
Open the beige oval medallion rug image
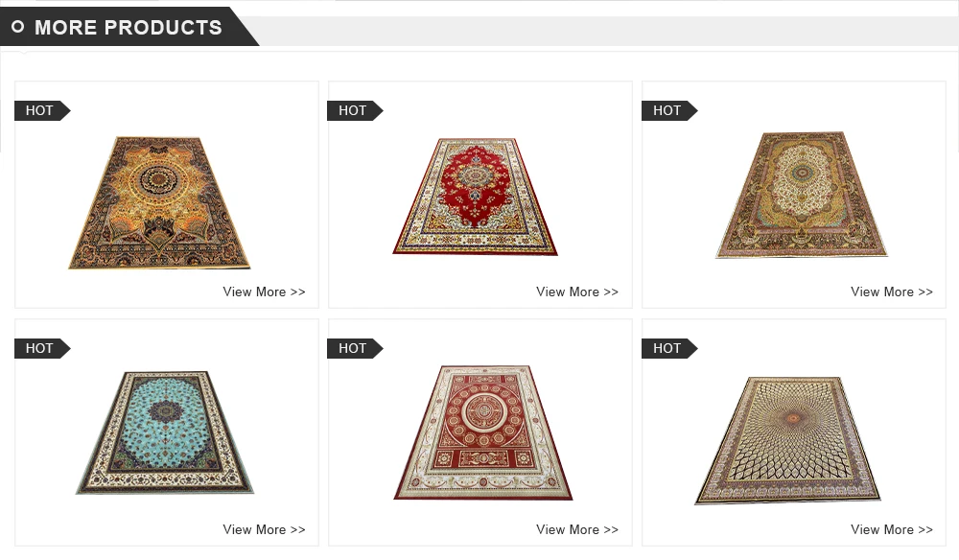[801, 195]
